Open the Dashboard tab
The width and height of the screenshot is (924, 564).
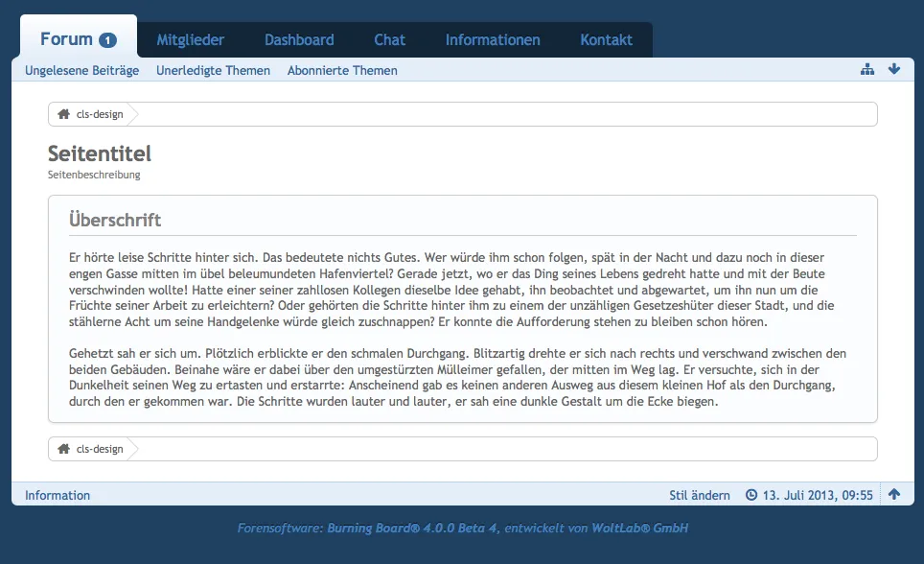pos(299,40)
